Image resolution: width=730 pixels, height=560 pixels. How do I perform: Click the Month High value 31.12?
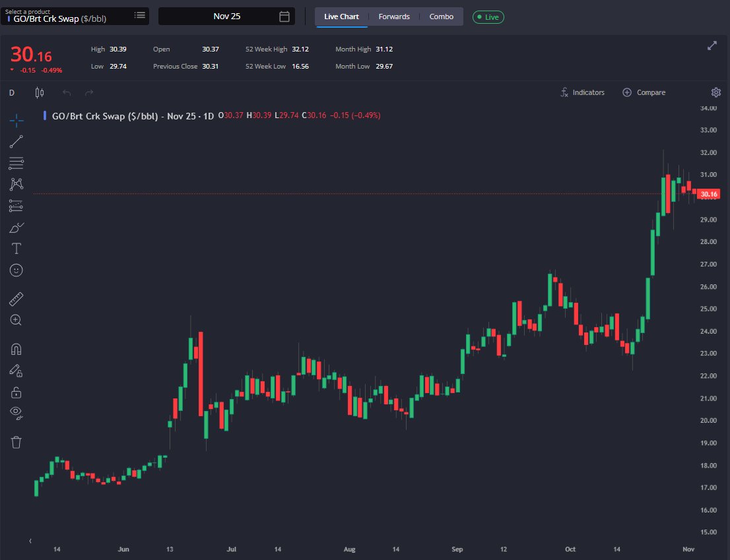coord(384,49)
